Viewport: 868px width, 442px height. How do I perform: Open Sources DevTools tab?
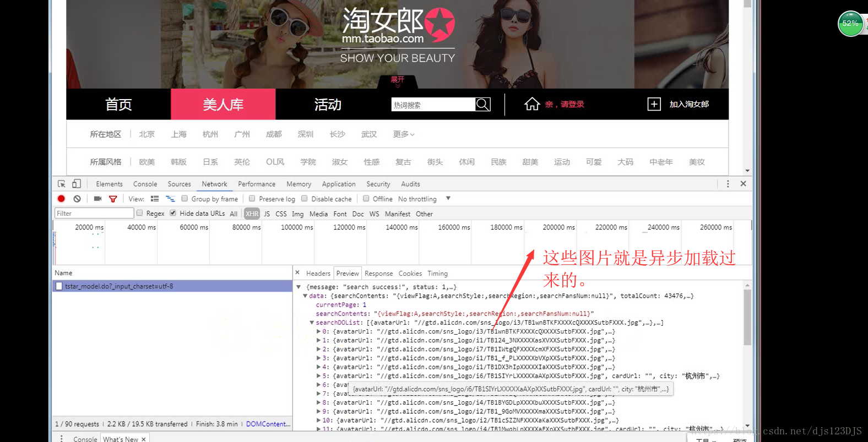pyautogui.click(x=179, y=184)
